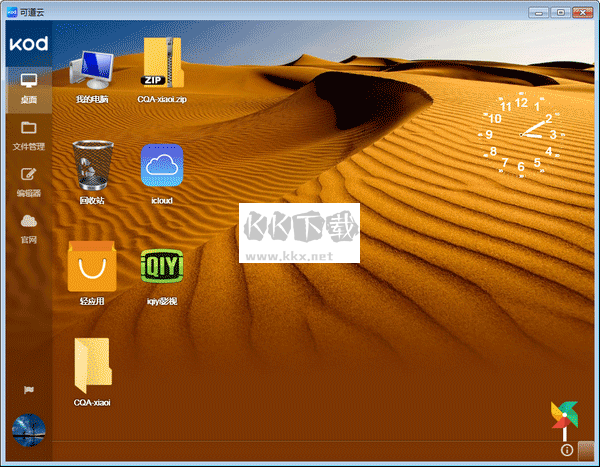The height and width of the screenshot is (467, 600).
Task: Click the kod logo
Action: (x=29, y=43)
